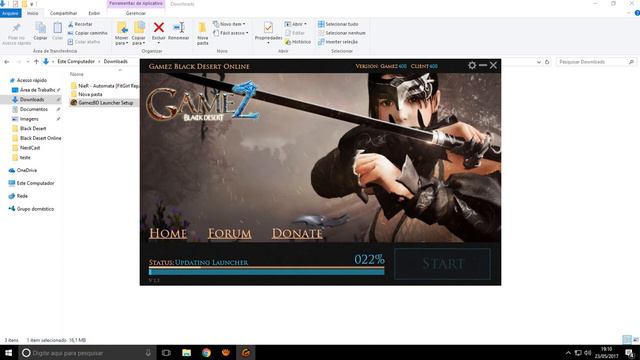This screenshot has width=640, height=360.
Task: Click Histórico in the ribbon
Action: [298, 42]
